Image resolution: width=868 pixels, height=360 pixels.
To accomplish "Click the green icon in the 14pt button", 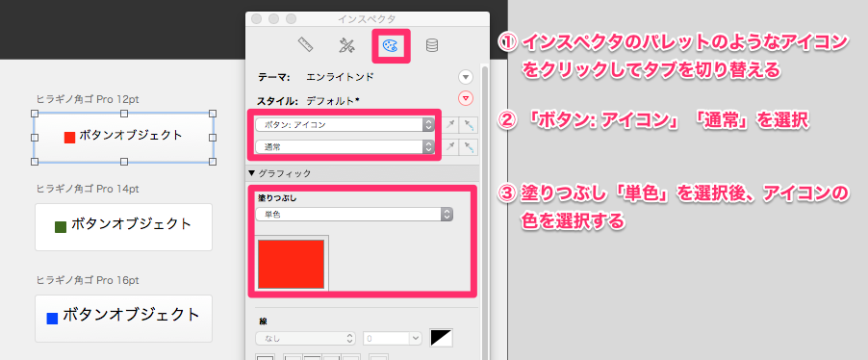I will 61,227.
